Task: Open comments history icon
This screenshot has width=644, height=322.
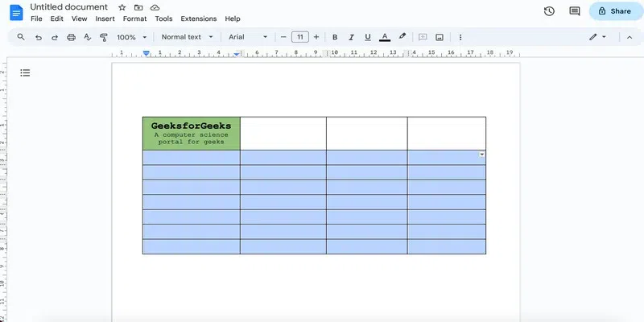Action: coord(575,11)
